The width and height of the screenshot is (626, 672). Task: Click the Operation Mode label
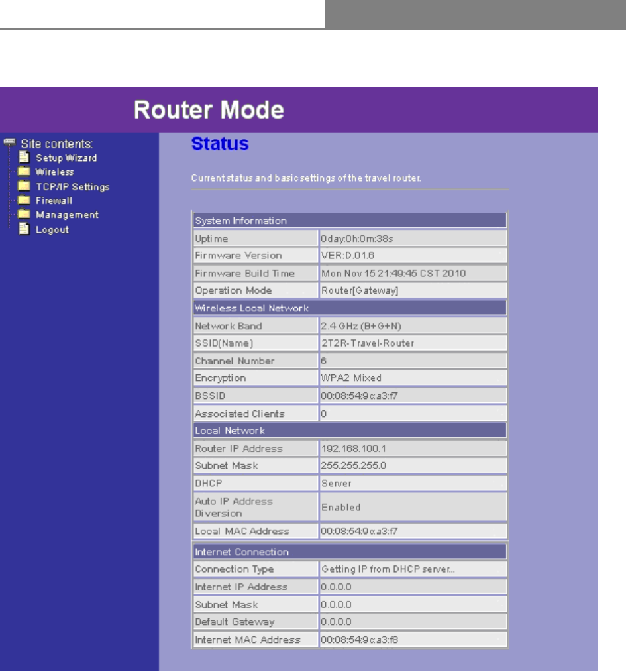coord(233,290)
